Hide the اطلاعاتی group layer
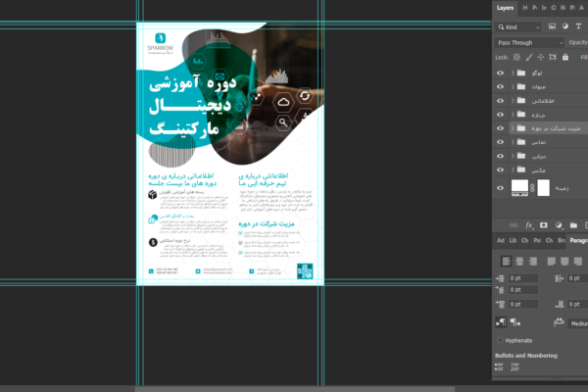Image resolution: width=588 pixels, height=392 pixels. pos(500,101)
